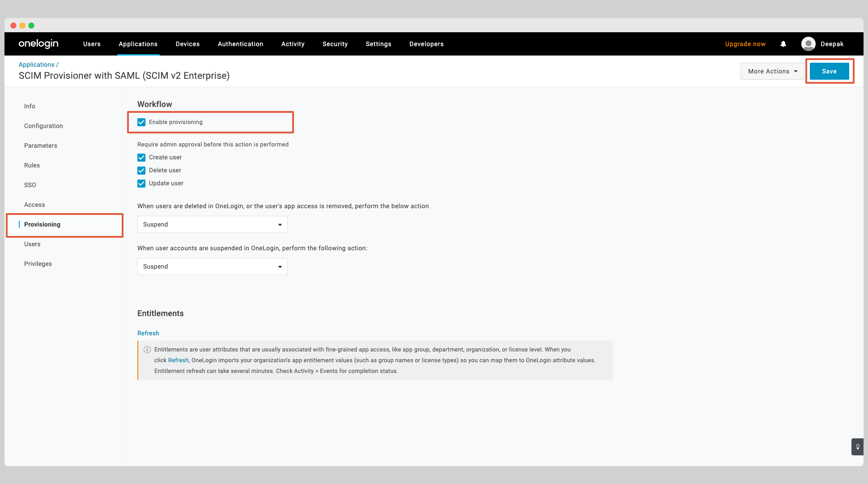
Task: Click the Refresh entitlements link
Action: tap(148, 333)
